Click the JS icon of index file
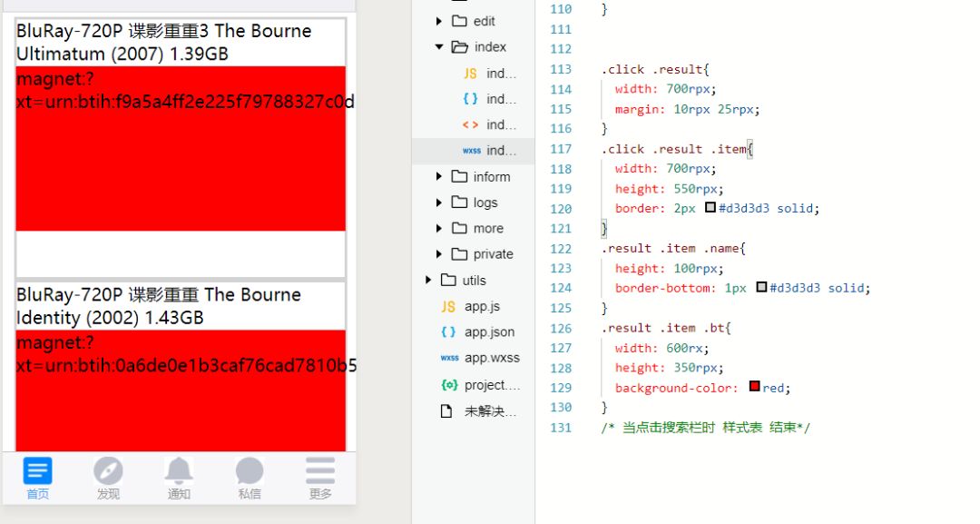Image resolution: width=980 pixels, height=524 pixels. coord(470,74)
